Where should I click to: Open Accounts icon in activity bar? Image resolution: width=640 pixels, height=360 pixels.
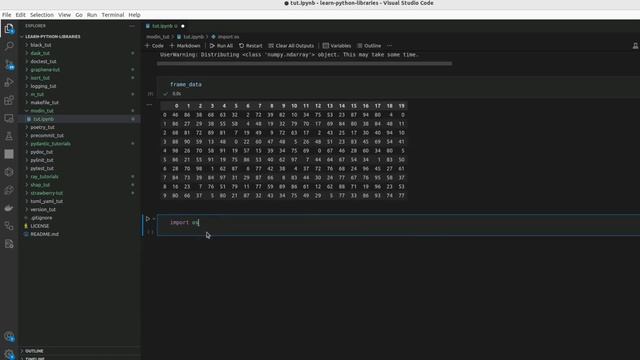[9, 337]
